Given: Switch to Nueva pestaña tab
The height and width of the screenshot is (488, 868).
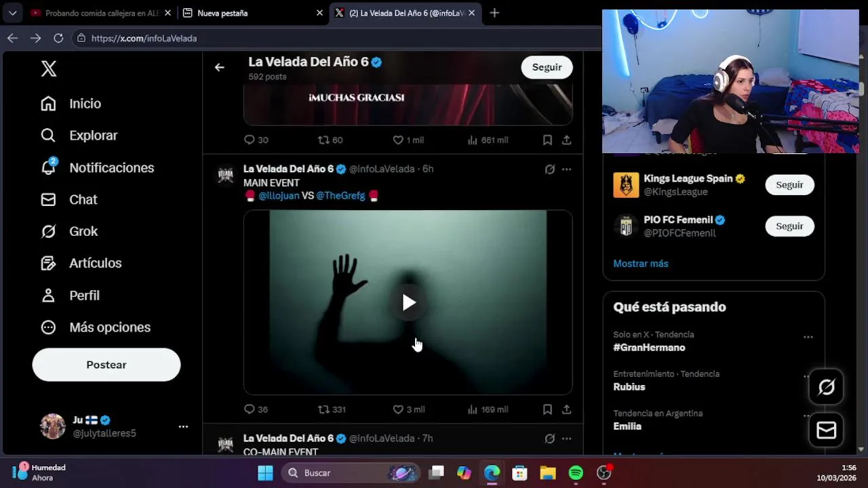Looking at the screenshot, I should tap(254, 13).
